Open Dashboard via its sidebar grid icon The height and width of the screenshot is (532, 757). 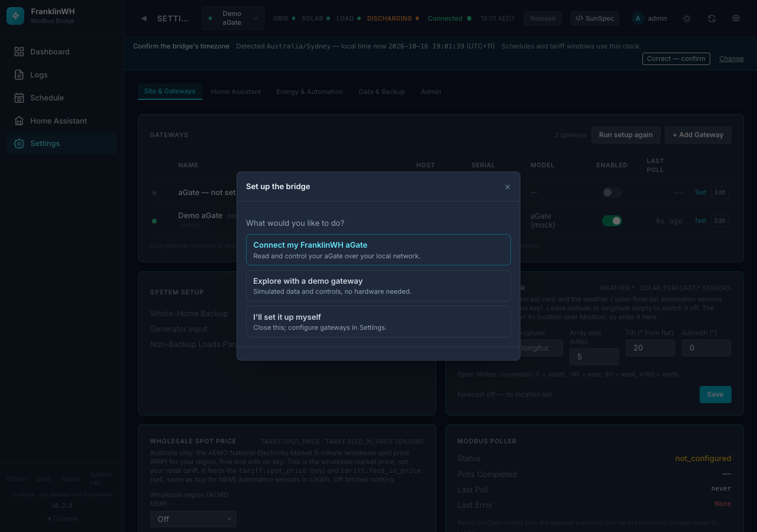point(19,52)
